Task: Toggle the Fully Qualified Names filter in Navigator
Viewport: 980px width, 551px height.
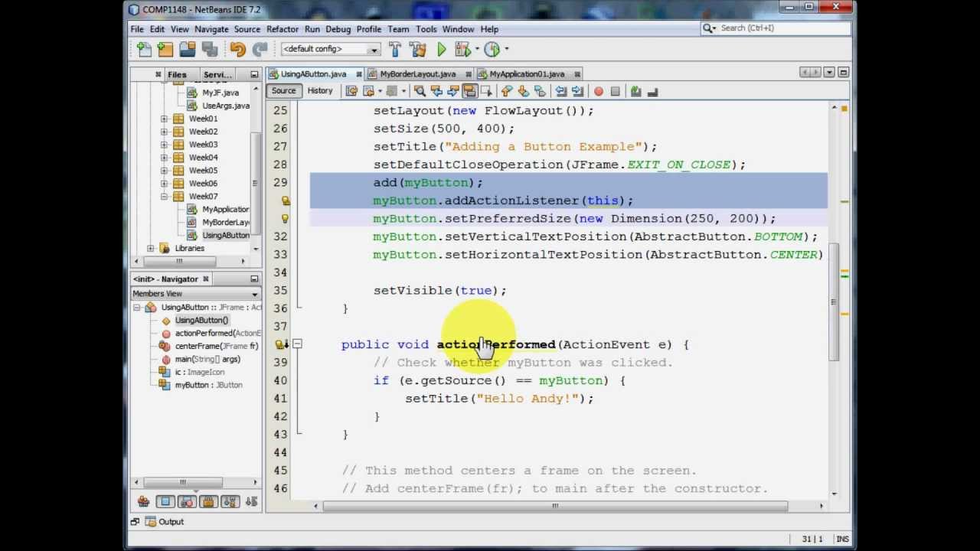Action: coord(230,502)
